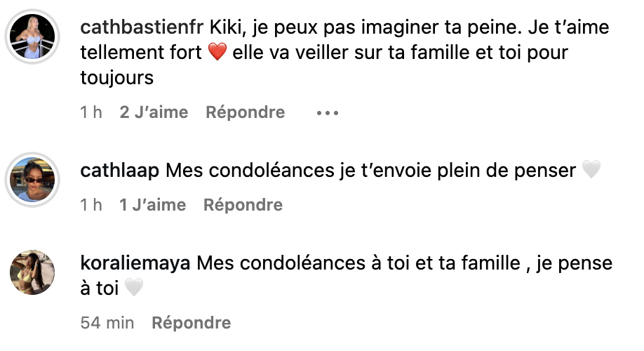Open the three-dot options on cathbastienfr's comment
The width and height of the screenshot is (644, 351).
click(x=328, y=112)
